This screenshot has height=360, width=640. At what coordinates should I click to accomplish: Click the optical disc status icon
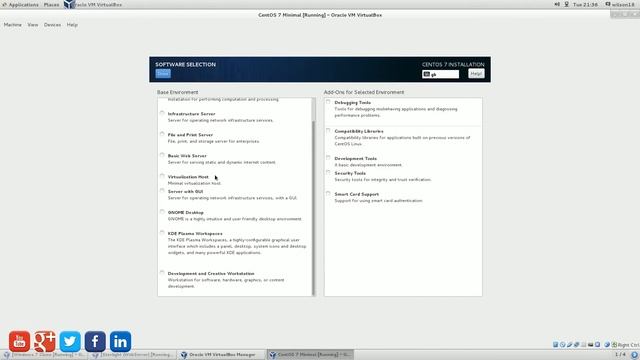click(562, 345)
